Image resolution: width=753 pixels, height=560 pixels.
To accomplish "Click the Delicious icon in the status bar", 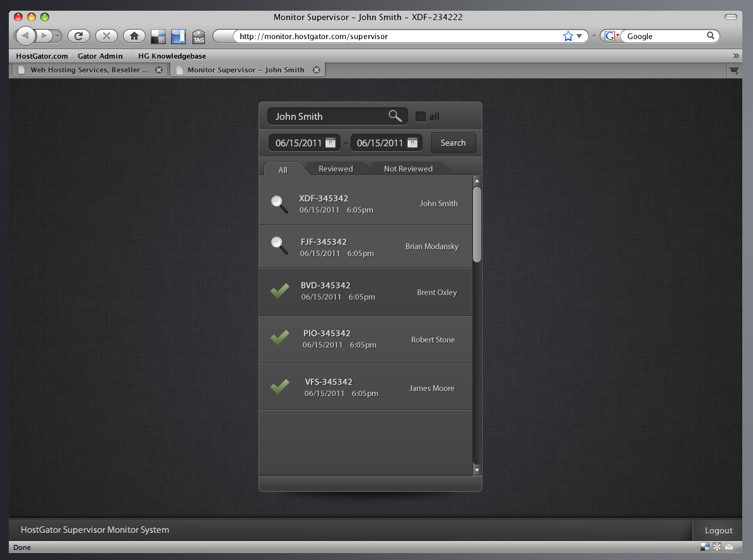I will tap(705, 547).
